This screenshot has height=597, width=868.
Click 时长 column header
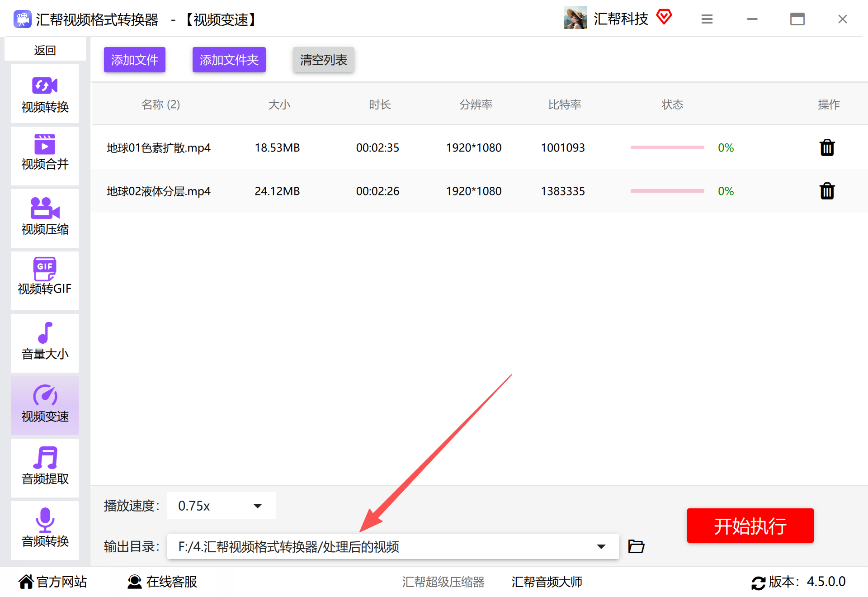[380, 104]
